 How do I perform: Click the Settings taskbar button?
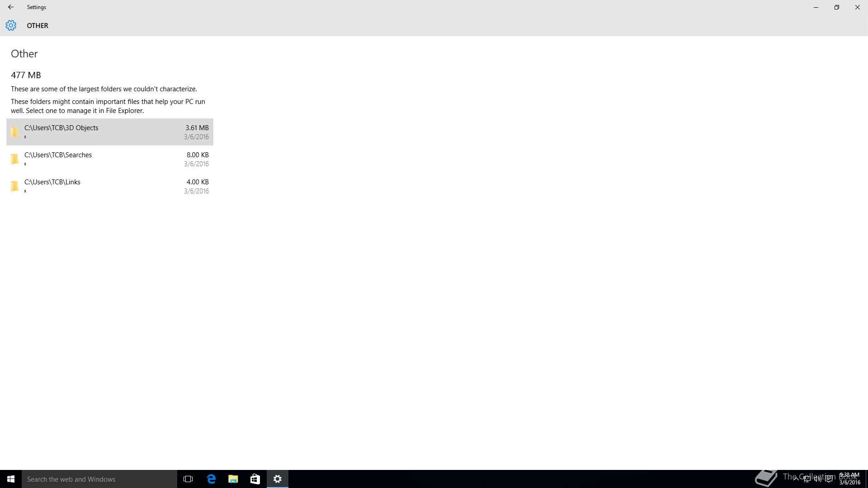click(x=278, y=479)
